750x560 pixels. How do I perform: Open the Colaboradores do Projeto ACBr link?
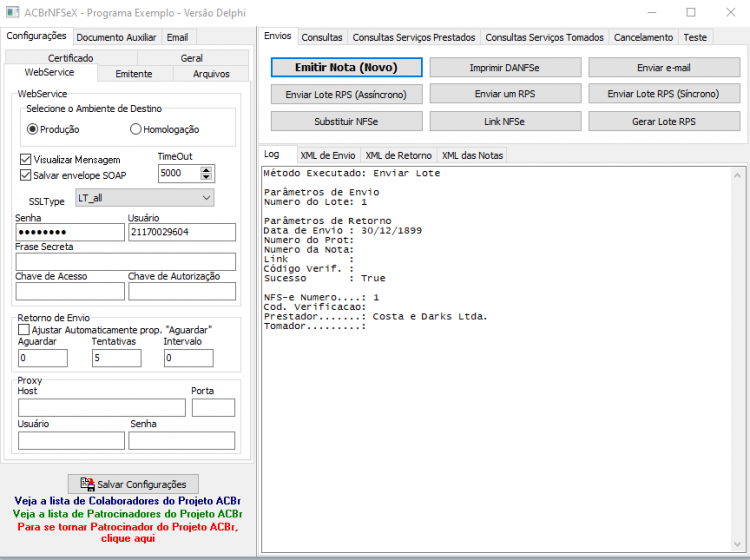127,501
